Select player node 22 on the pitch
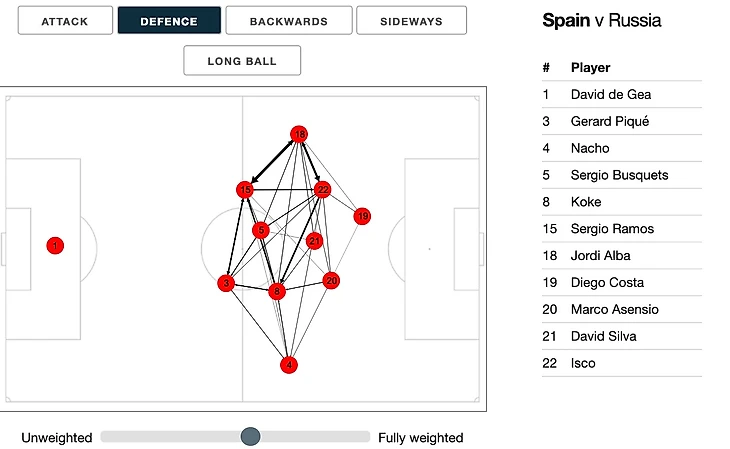The width and height of the screenshot is (730, 449). [x=323, y=190]
